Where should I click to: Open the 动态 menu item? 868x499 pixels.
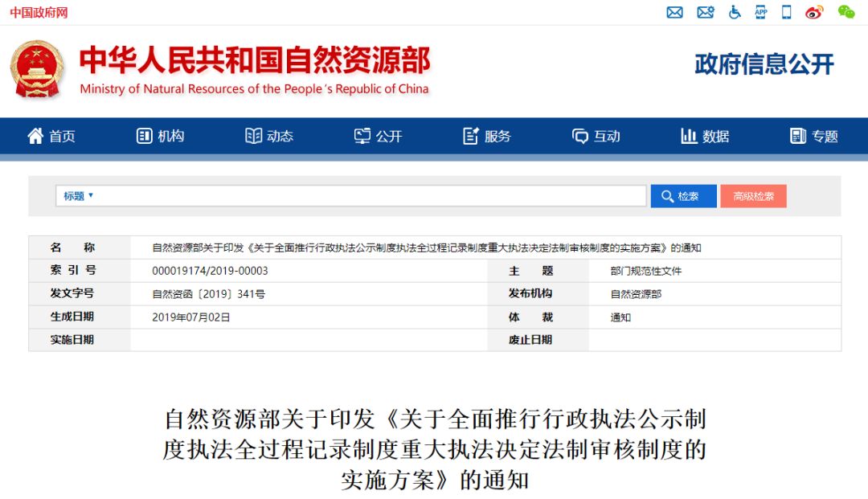[x=280, y=136]
